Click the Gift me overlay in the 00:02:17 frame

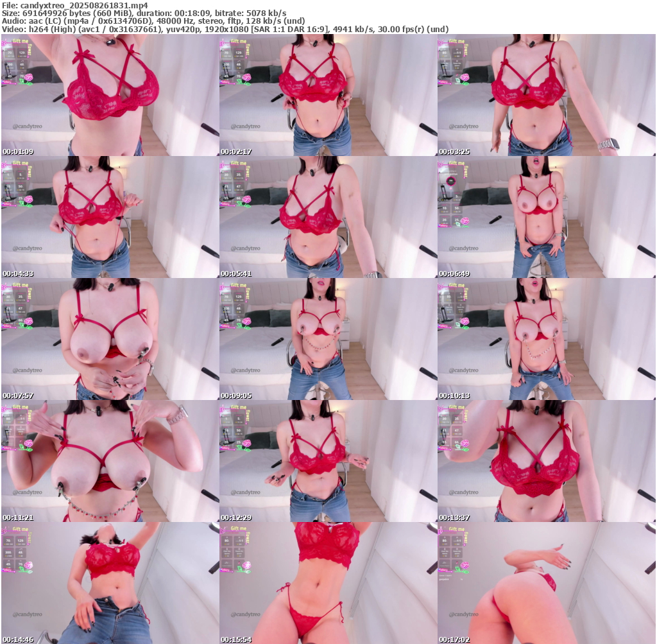click(239, 41)
